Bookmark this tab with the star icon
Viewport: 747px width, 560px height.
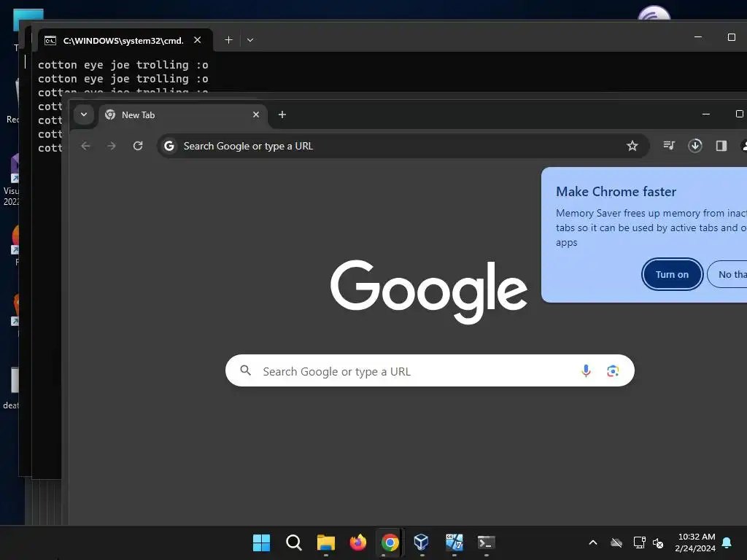(632, 146)
